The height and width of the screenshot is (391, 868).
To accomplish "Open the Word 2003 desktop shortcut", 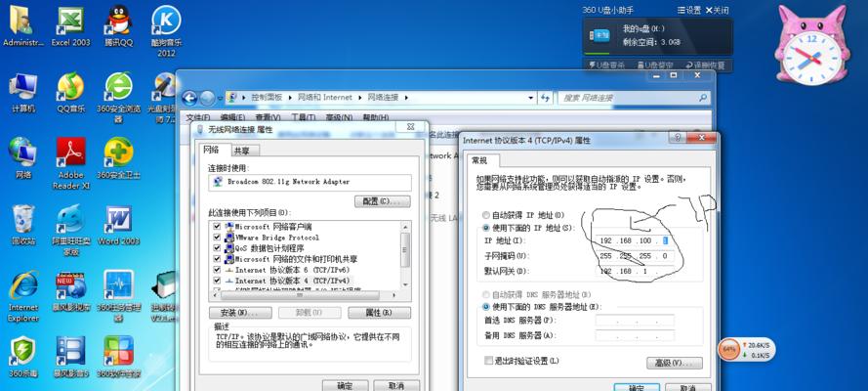I will (118, 225).
